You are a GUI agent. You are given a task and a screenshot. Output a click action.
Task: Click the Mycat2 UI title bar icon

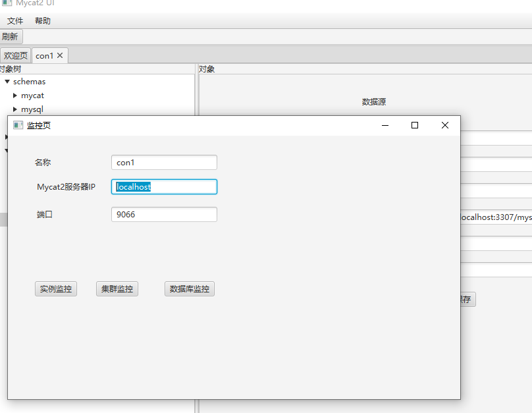(7, 3)
